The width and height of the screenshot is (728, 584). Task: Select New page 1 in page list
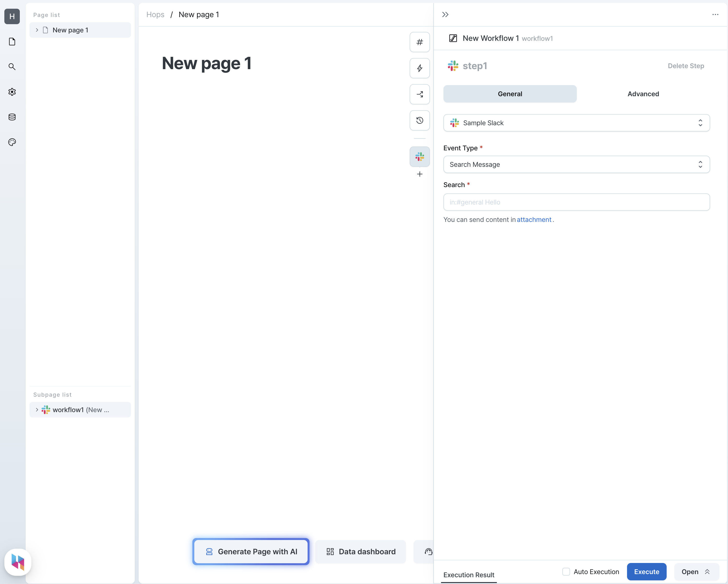pos(80,30)
